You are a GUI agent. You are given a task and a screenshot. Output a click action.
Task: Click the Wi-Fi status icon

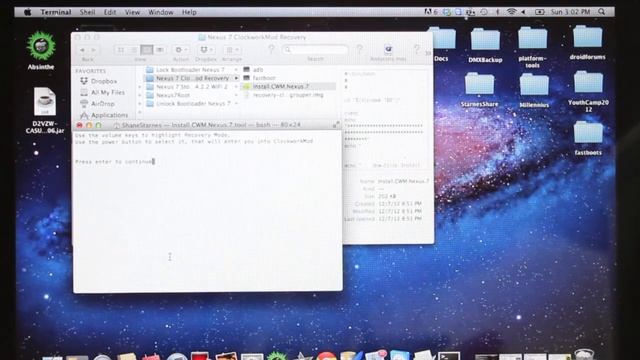pyautogui.click(x=511, y=12)
